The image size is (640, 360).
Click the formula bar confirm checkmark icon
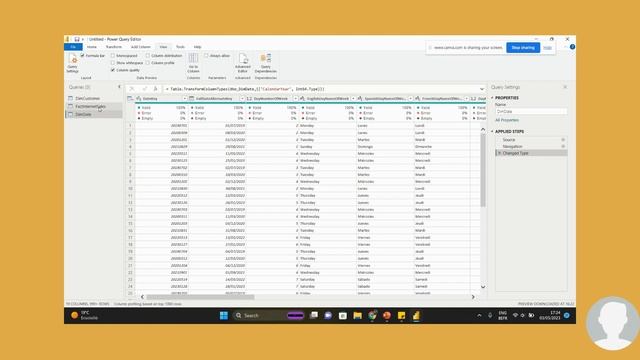[x=144, y=89]
